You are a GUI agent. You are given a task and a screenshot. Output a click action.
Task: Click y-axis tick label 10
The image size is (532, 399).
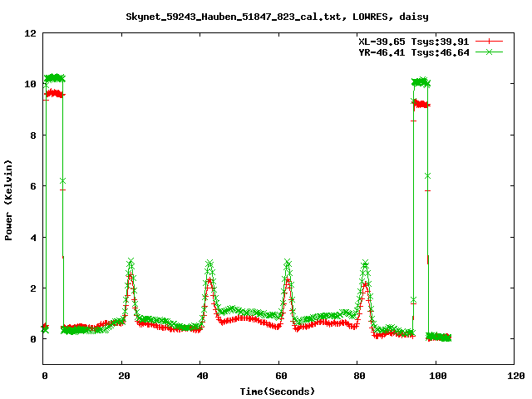pos(30,84)
